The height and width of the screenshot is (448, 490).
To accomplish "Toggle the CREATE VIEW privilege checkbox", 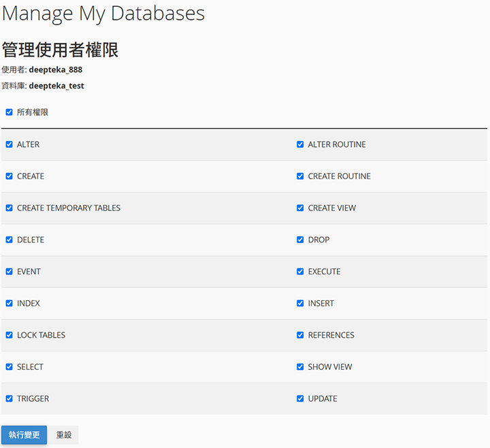I will (300, 208).
